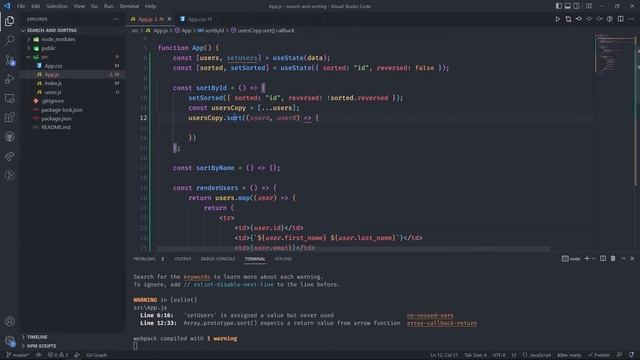Click the notifications bell in status bar

[631, 355]
